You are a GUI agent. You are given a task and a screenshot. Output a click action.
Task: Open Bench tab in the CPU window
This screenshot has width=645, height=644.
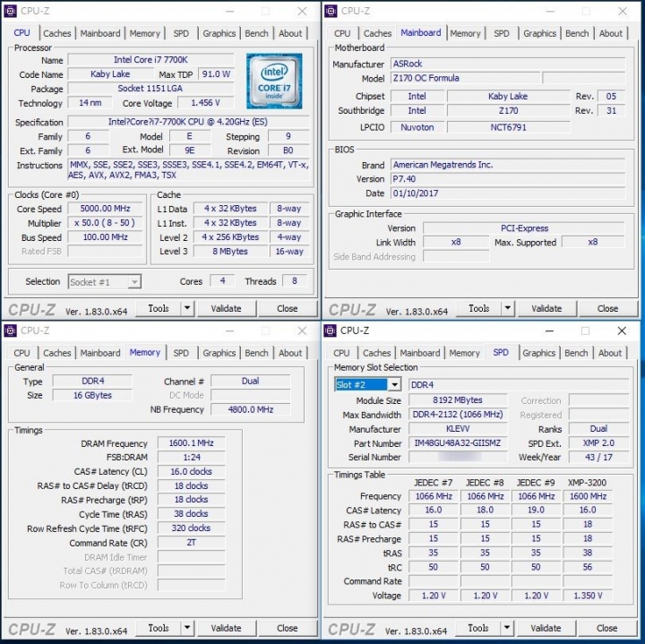tap(257, 33)
